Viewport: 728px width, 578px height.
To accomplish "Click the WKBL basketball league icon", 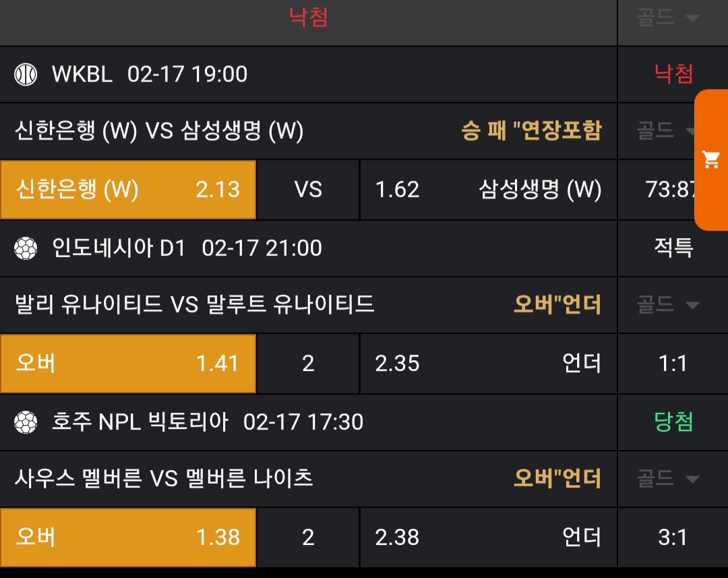I will click(26, 74).
